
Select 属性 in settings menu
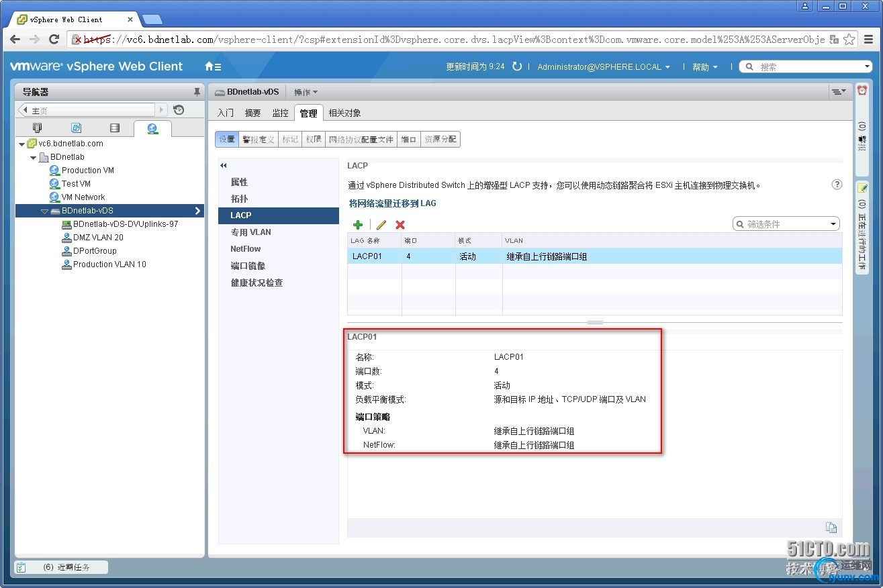pos(240,182)
